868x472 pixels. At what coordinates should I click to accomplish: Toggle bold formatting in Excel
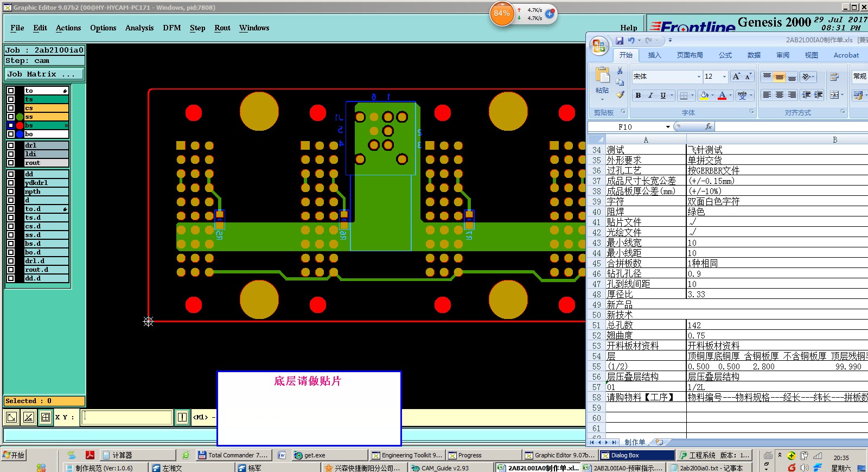pos(638,95)
